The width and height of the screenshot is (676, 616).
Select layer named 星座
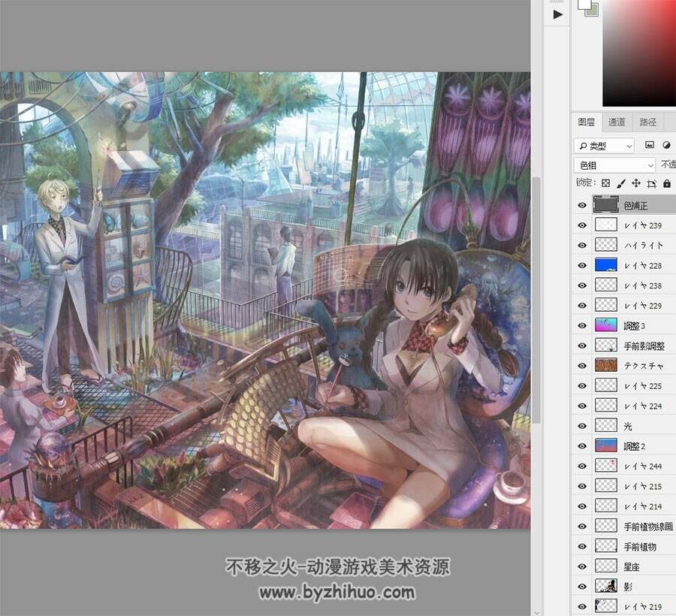point(632,566)
